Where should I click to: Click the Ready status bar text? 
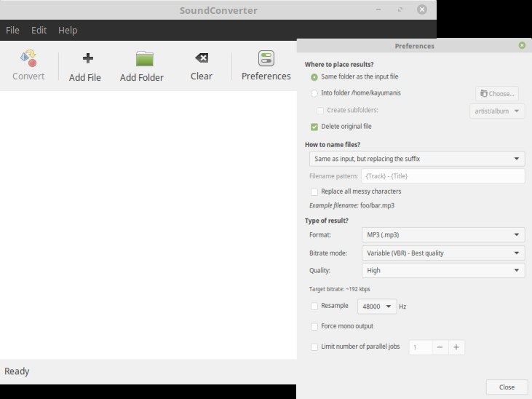coord(17,371)
